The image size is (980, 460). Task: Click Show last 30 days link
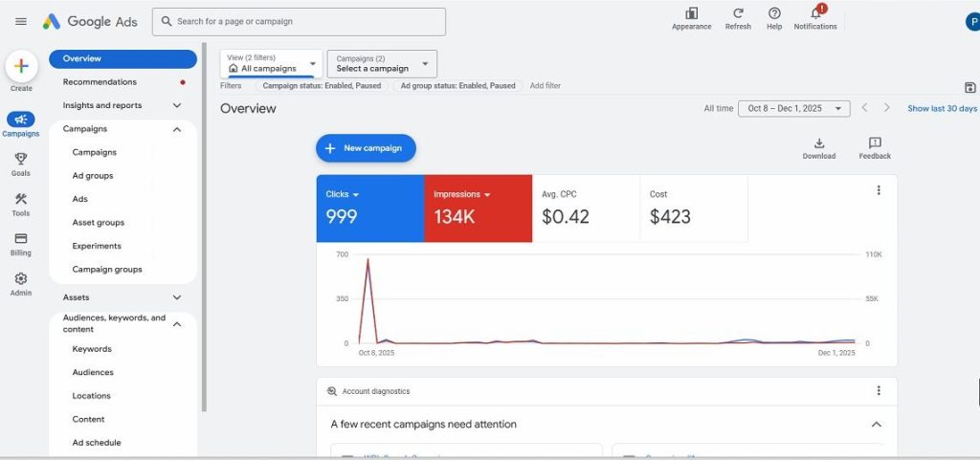coord(942,109)
